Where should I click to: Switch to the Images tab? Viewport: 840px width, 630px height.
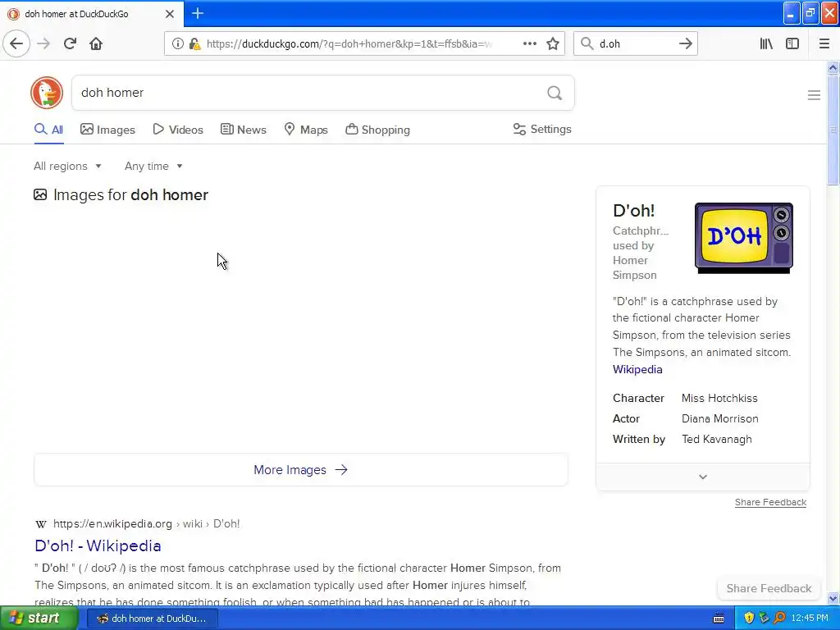click(107, 130)
